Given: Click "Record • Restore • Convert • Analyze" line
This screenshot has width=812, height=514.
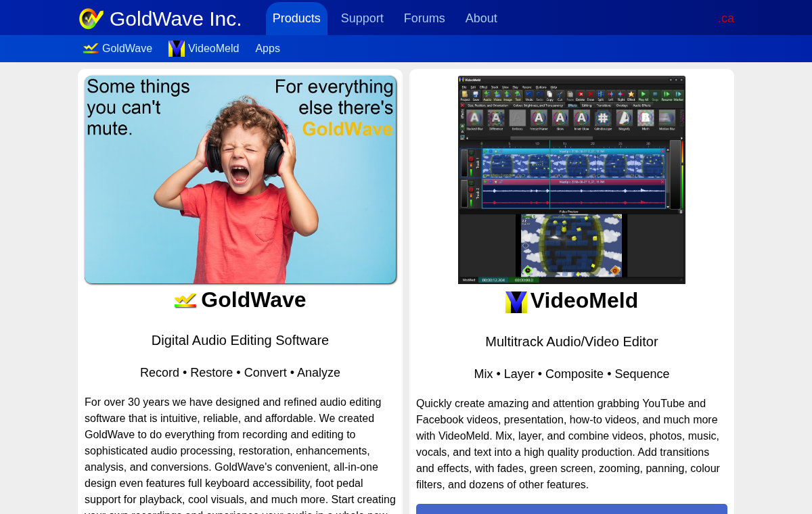Looking at the screenshot, I should click(240, 373).
